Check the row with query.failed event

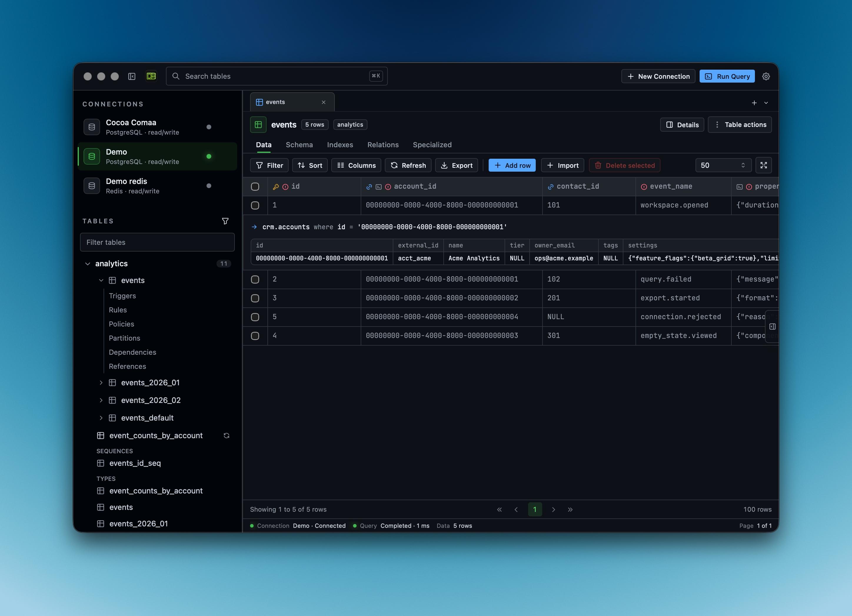(x=255, y=279)
